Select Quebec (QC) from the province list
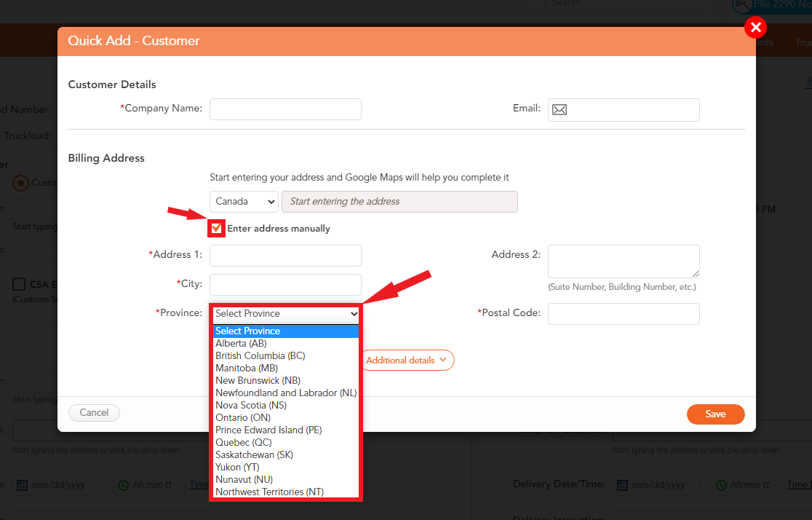This screenshot has width=812, height=520. [243, 442]
